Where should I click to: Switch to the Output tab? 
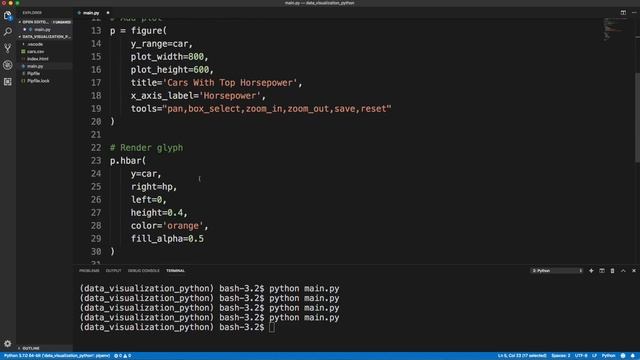pyautogui.click(x=113, y=271)
